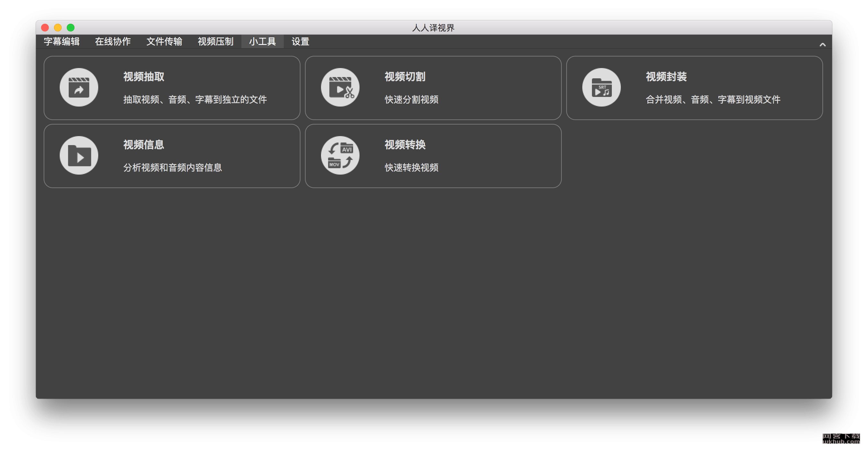Click the 视频转换 title text
Image resolution: width=868 pixels, height=450 pixels.
pyautogui.click(x=405, y=145)
